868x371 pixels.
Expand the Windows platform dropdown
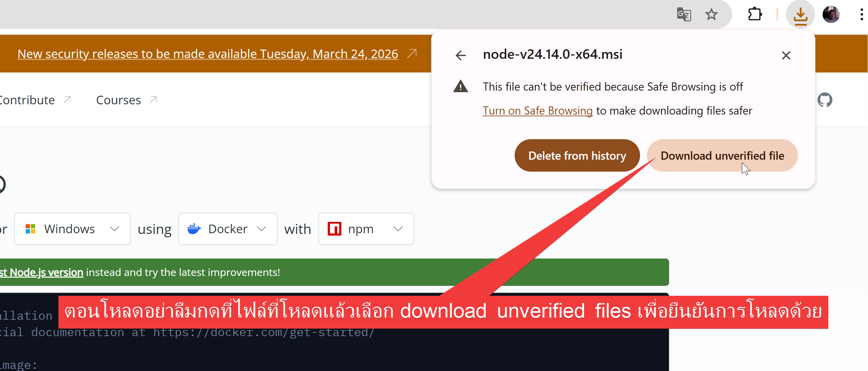72,229
